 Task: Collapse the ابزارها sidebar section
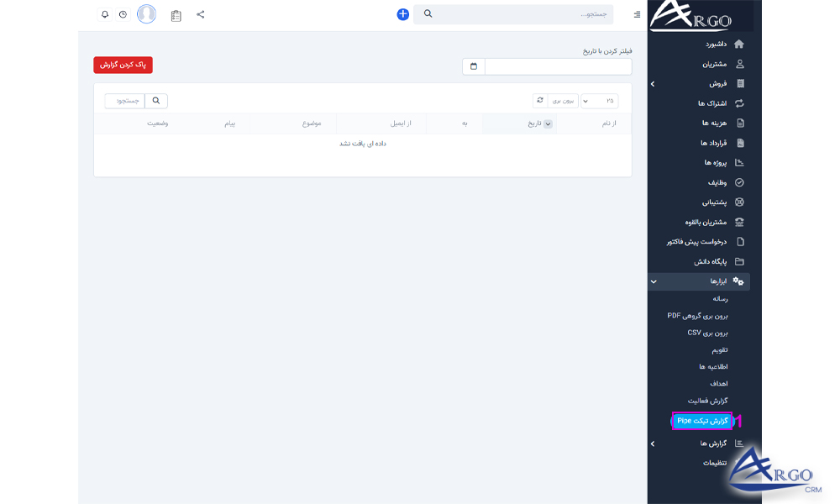(654, 281)
